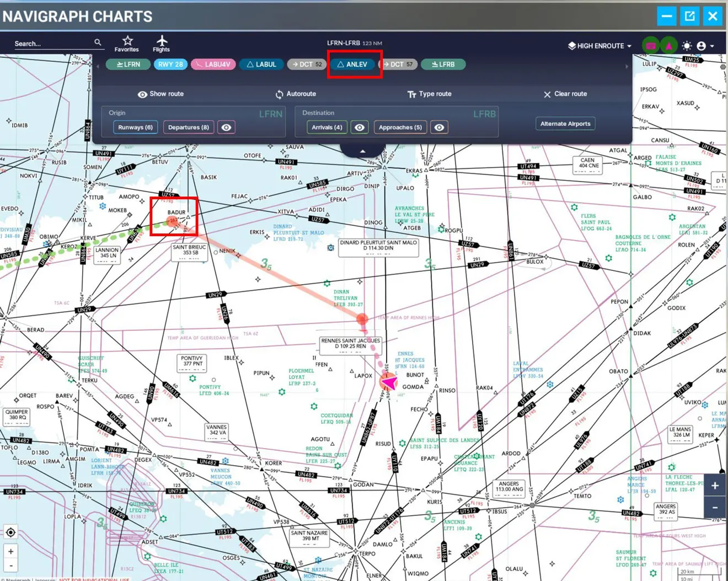Viewport: 728px width, 581px height.
Task: Pop out the Navigraph Charts window
Action: coord(690,16)
